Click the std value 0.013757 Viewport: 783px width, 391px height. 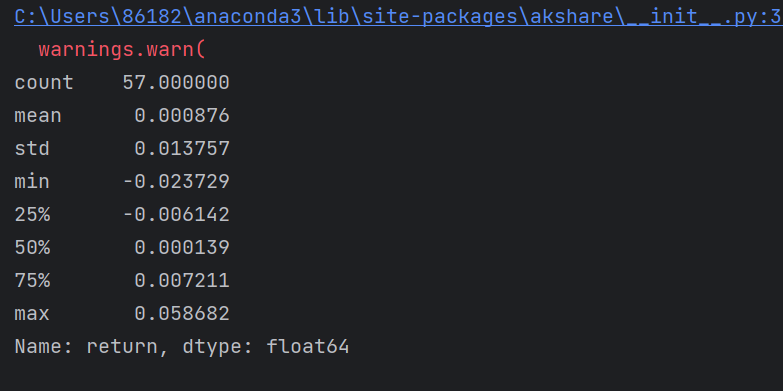pyautogui.click(x=182, y=149)
